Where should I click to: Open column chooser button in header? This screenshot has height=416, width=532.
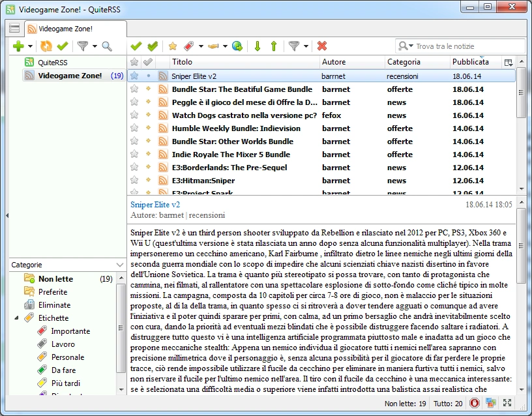509,62
